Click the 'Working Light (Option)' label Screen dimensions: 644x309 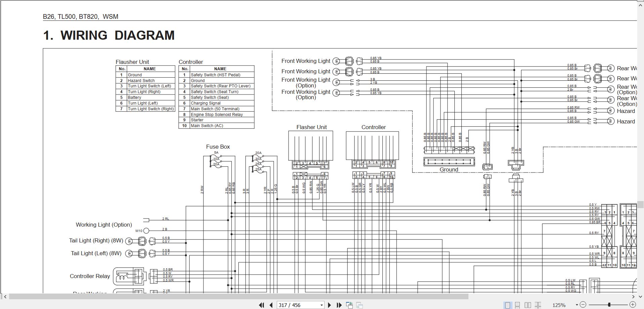point(104,225)
